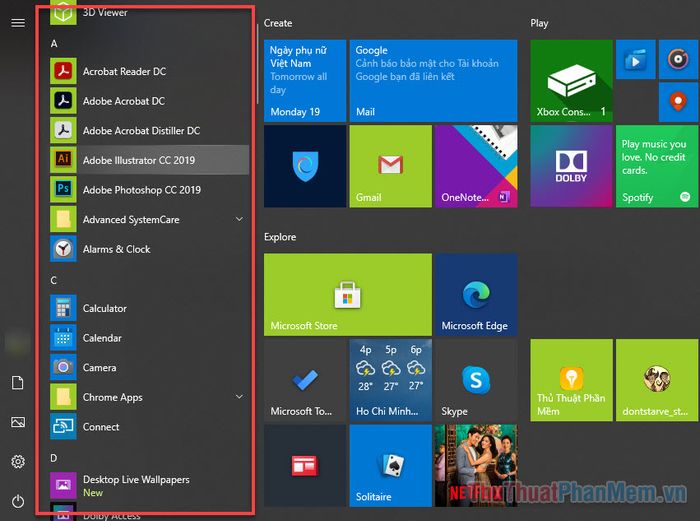The image size is (700, 521).
Task: Open Desktop Live Wallpapers app
Action: pos(150,486)
